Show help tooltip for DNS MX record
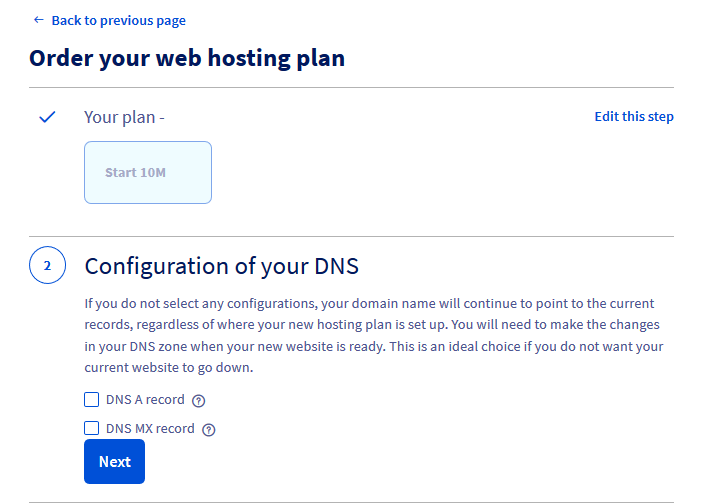The height and width of the screenshot is (503, 711). pos(209,430)
